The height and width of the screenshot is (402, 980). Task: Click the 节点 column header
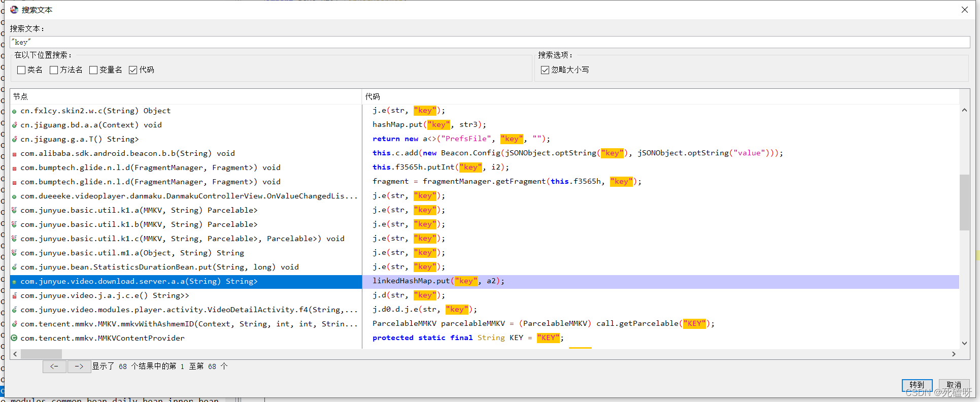coord(186,96)
